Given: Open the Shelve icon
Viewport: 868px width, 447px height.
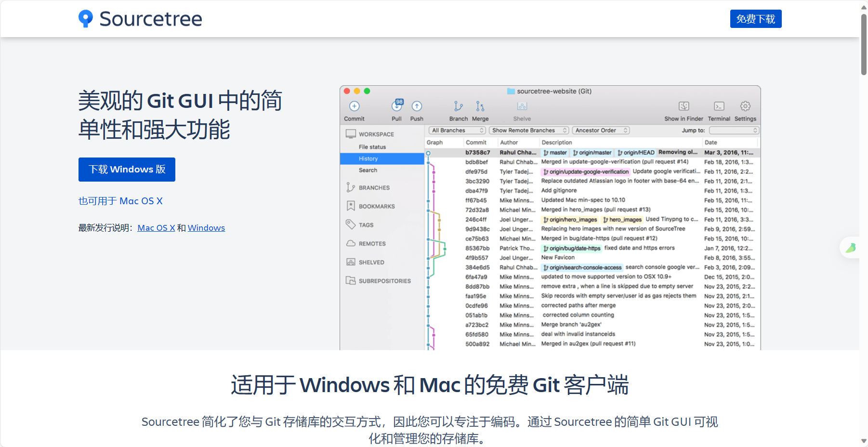Looking at the screenshot, I should pos(522,106).
